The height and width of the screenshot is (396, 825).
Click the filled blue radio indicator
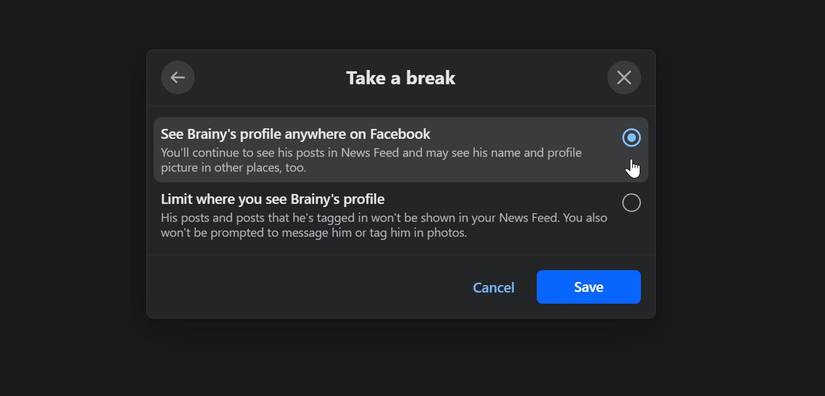tap(631, 138)
